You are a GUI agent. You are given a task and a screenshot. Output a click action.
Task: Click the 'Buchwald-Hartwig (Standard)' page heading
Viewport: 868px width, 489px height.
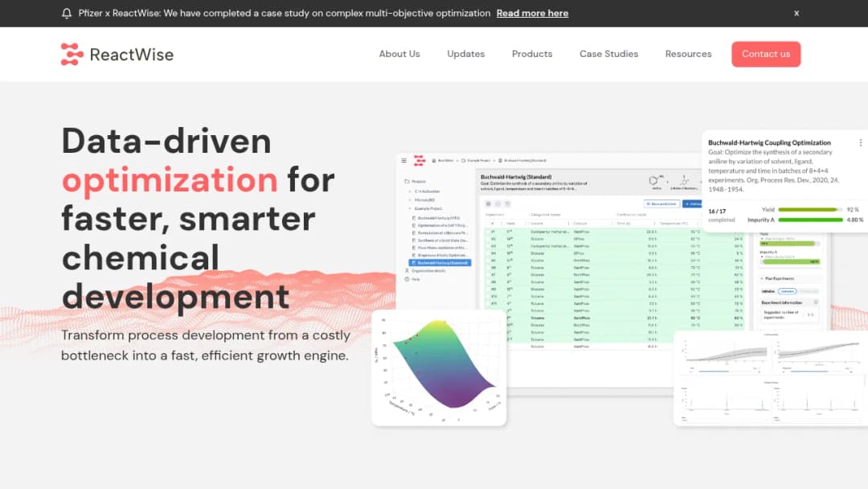[516, 177]
